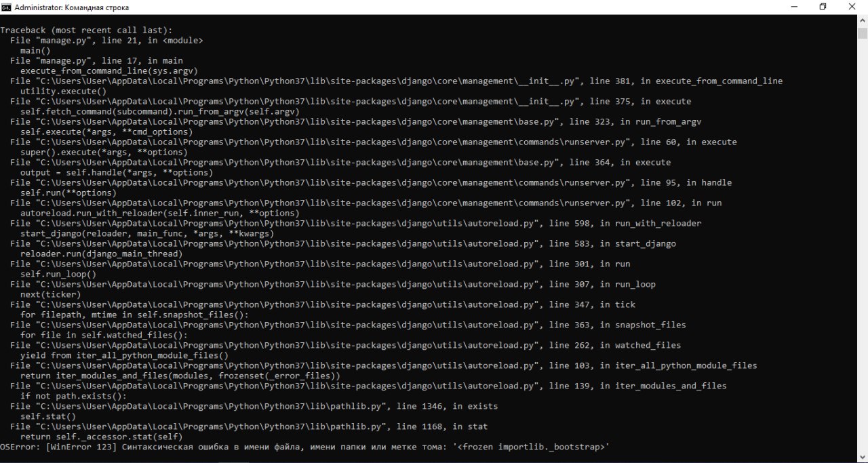Click the 'start_django(reloader, main_func' code line
The image size is (868, 463).
click(147, 234)
